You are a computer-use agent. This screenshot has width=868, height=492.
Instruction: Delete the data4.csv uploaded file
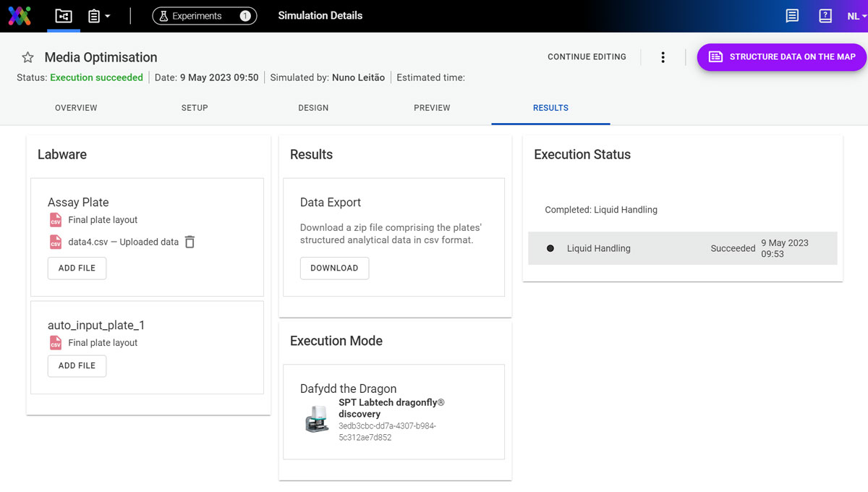[x=190, y=242]
